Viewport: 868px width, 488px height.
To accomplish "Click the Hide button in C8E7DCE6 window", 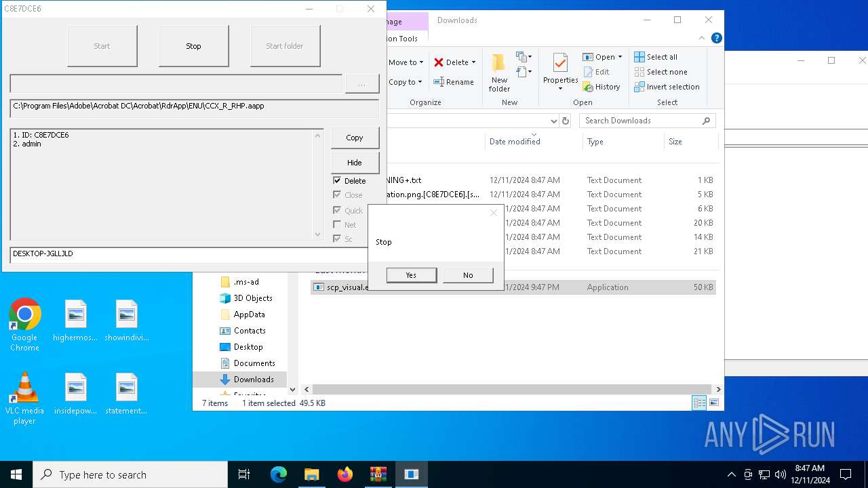I will [x=355, y=163].
